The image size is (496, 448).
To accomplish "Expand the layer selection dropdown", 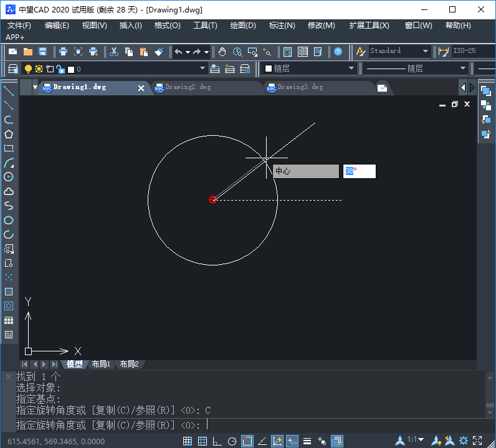I will pos(203,69).
